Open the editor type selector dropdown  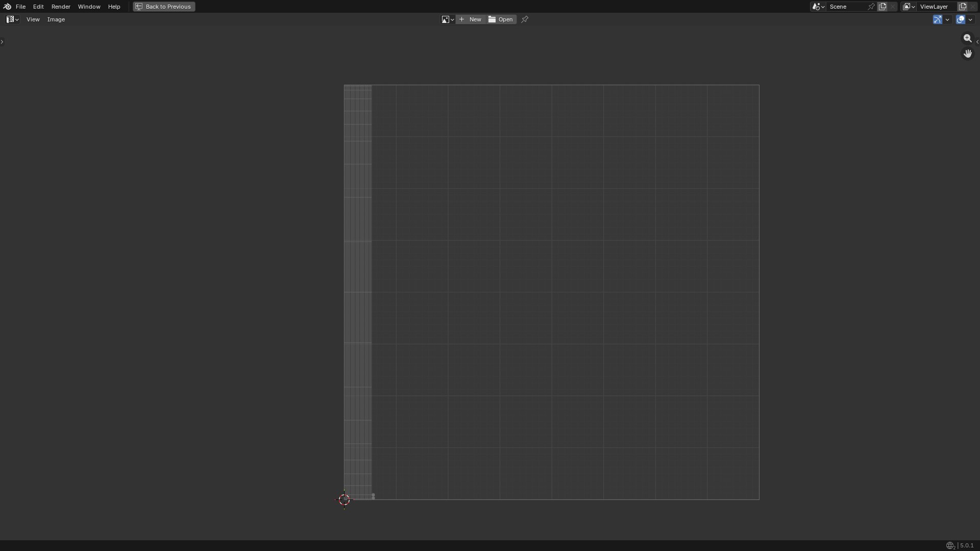(x=13, y=19)
